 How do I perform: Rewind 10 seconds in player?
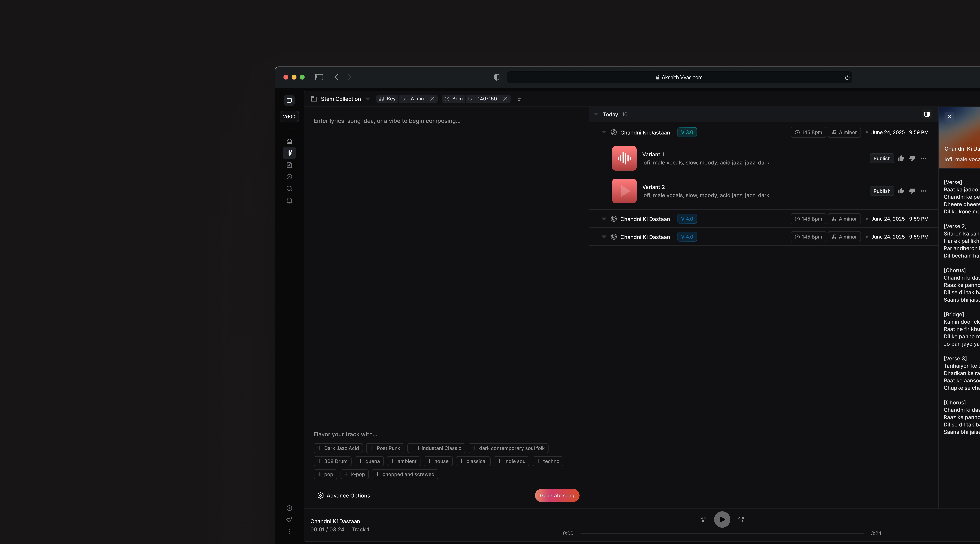coord(703,520)
